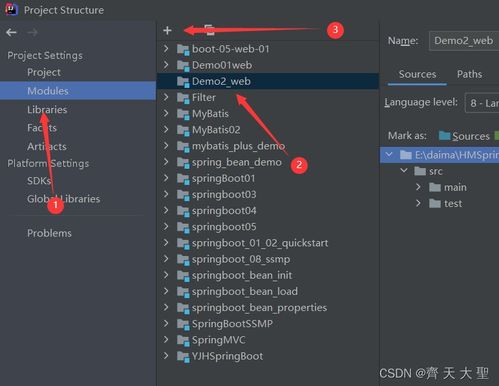Switch to the Paths tab
499x386 pixels.
469,74
